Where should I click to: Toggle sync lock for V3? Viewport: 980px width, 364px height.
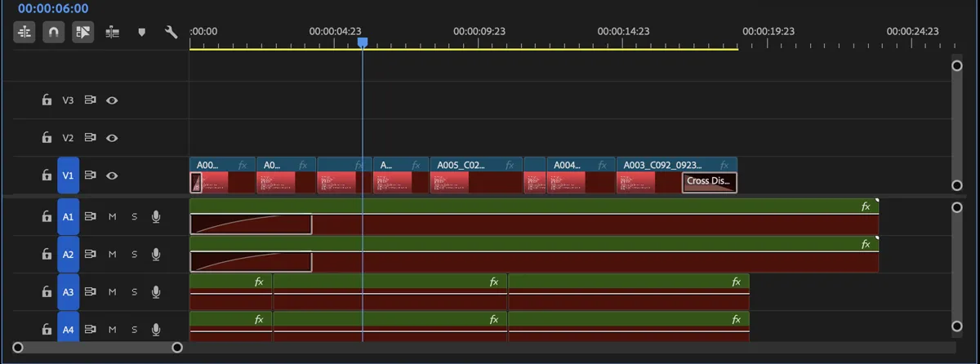pyautogui.click(x=91, y=100)
